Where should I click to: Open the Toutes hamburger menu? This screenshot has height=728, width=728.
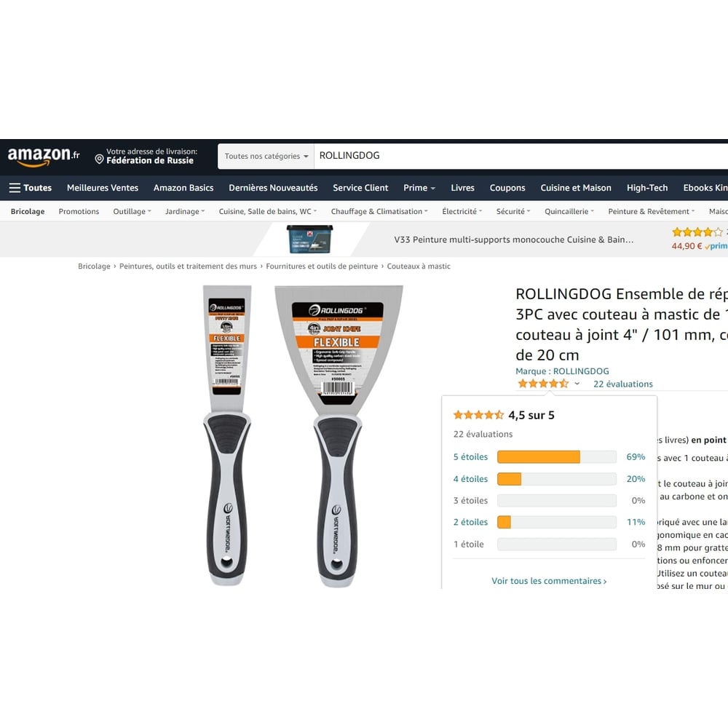(x=31, y=188)
